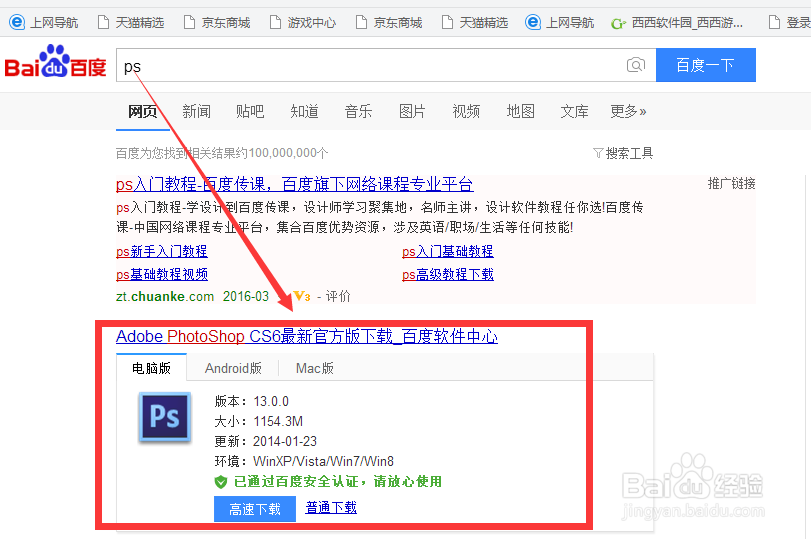Open the 游戏中心 bookmark
The image size is (811, 539).
[x=303, y=23]
